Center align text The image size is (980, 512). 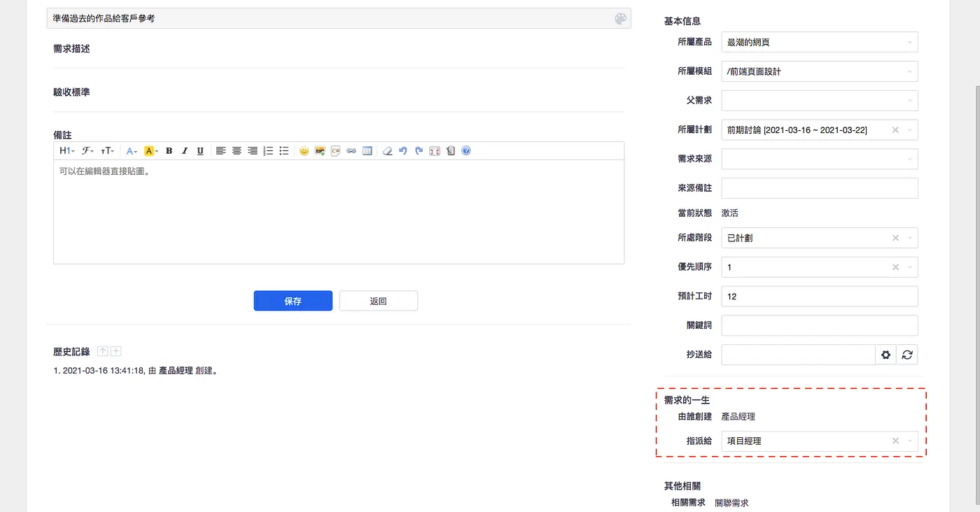click(237, 150)
